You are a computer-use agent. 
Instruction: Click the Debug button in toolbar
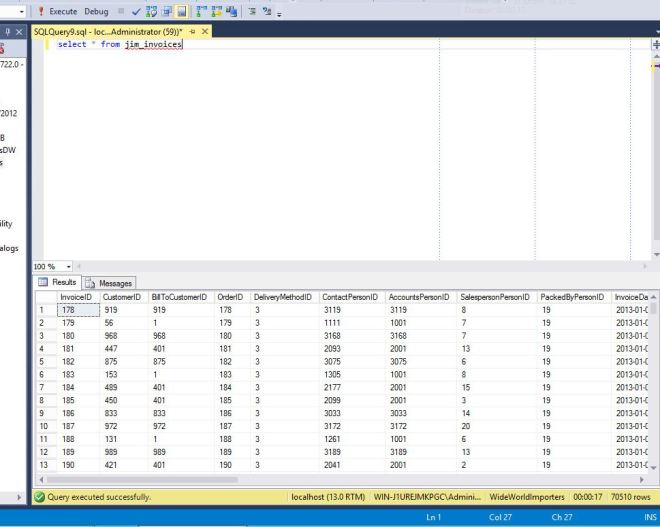(x=97, y=11)
